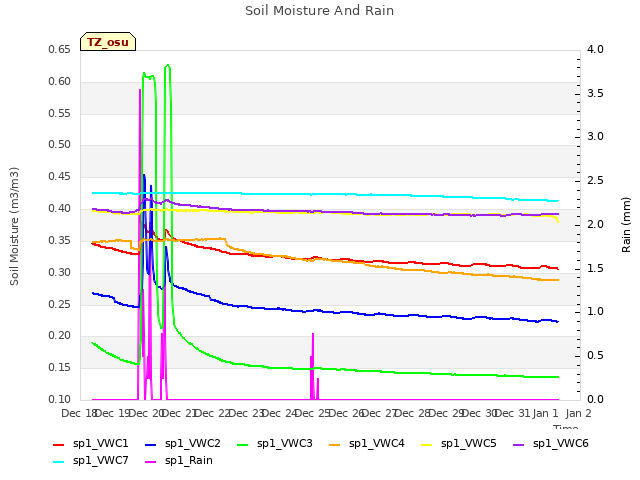640x480 pixels.
Task: Click the chart title Soil Moisture And Rain
Action: coord(320,11)
